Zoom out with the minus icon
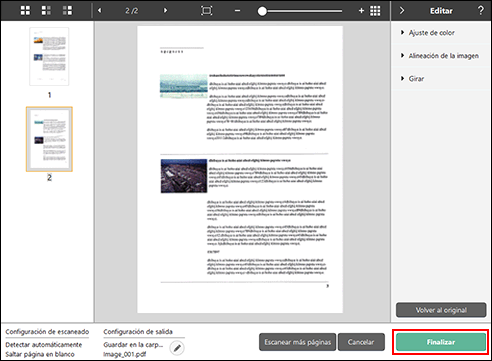 coord(237,11)
